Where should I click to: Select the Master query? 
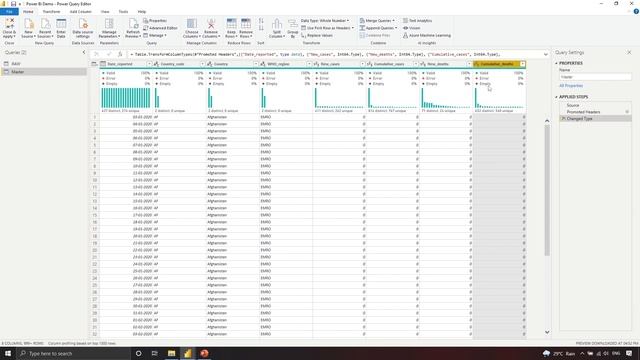tap(44, 72)
